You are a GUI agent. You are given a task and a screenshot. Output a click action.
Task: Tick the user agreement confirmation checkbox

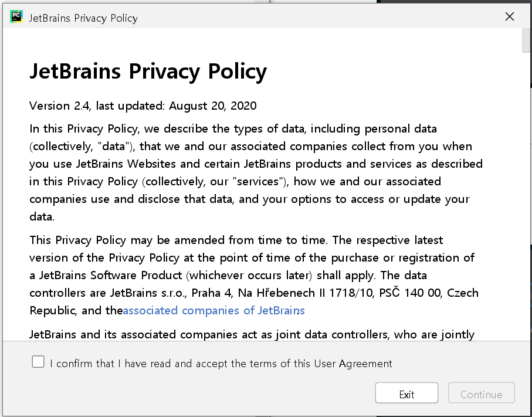[x=38, y=362]
